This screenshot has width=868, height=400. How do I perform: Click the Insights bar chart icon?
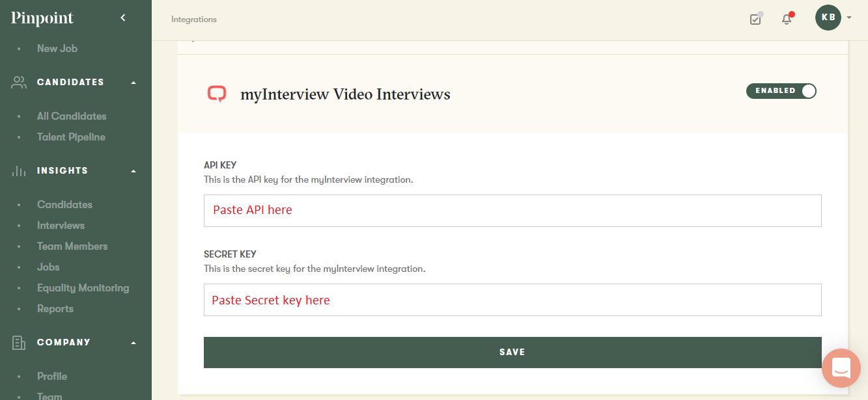click(19, 171)
